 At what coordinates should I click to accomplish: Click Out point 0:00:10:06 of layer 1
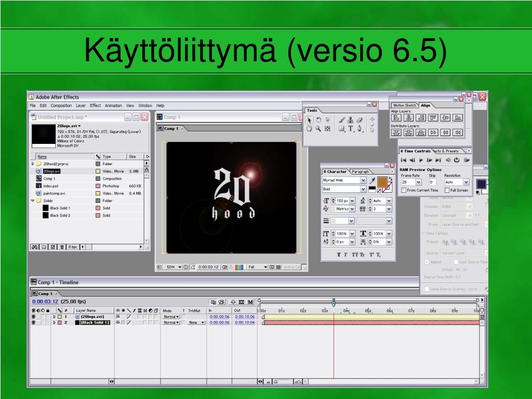(x=245, y=316)
